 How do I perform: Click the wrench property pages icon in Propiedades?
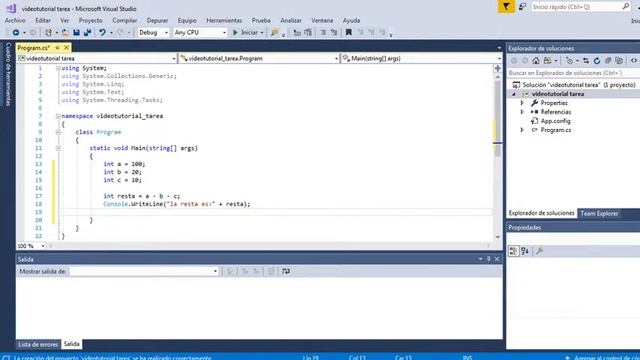(x=540, y=251)
